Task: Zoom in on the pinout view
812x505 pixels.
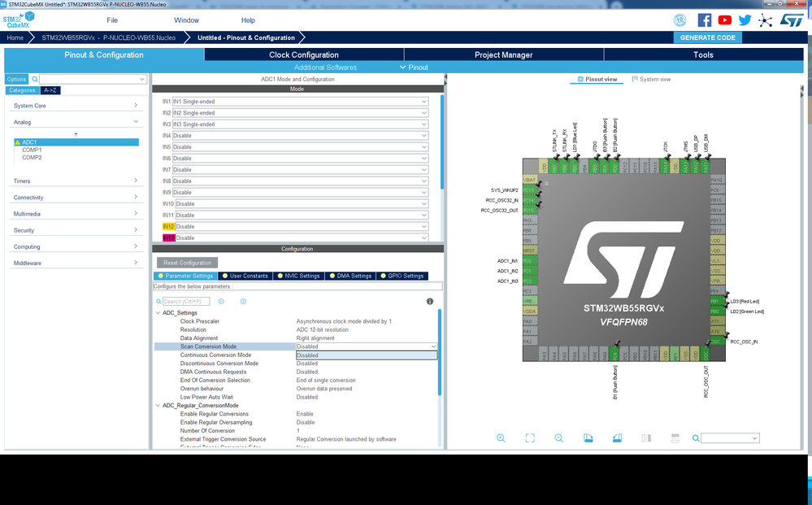Action: tap(501, 438)
